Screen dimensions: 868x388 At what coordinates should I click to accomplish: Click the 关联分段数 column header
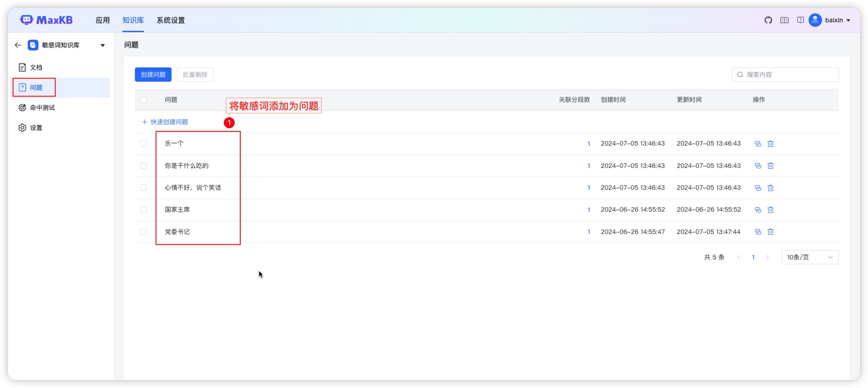click(x=574, y=100)
